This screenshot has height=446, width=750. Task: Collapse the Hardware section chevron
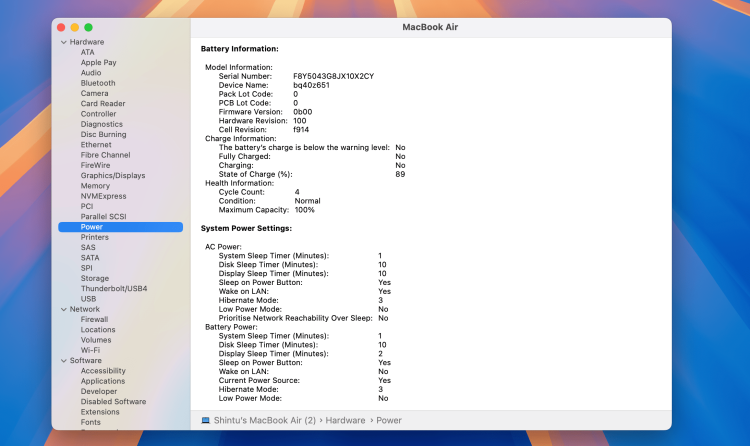coord(64,42)
